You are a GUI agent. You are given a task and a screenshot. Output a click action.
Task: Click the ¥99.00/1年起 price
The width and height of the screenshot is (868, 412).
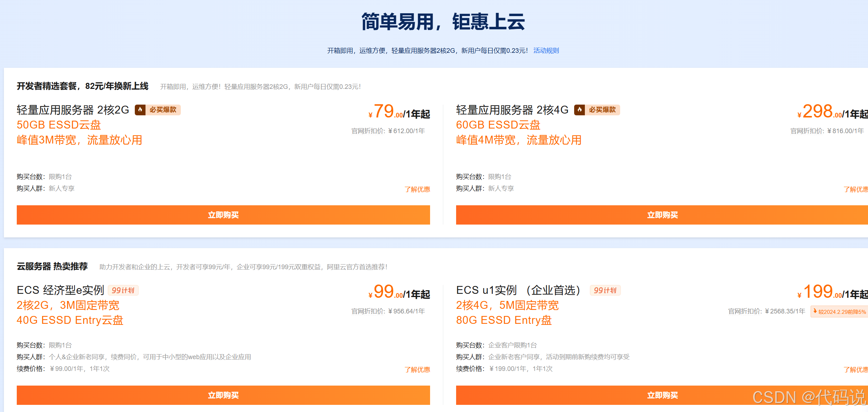coord(399,292)
